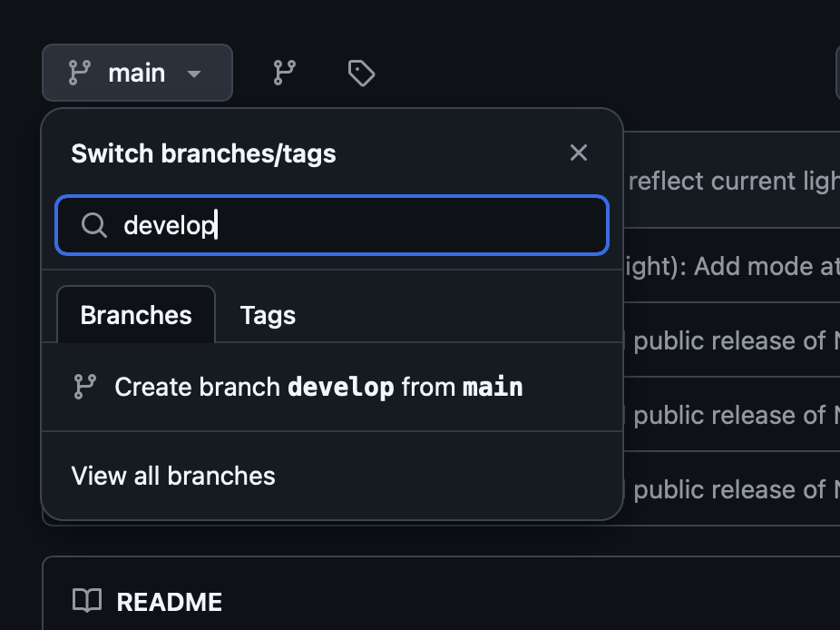840x630 pixels.
Task: Click the caret arrow beside main
Action: point(194,74)
